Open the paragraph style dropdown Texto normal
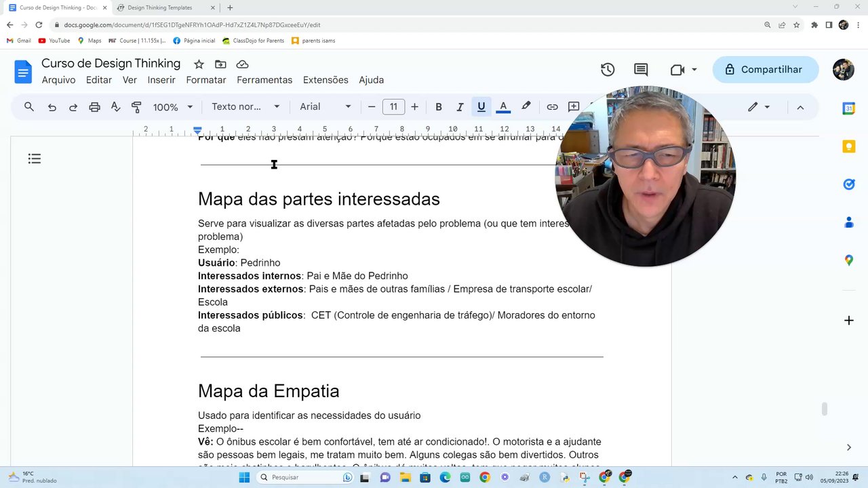 click(x=245, y=106)
